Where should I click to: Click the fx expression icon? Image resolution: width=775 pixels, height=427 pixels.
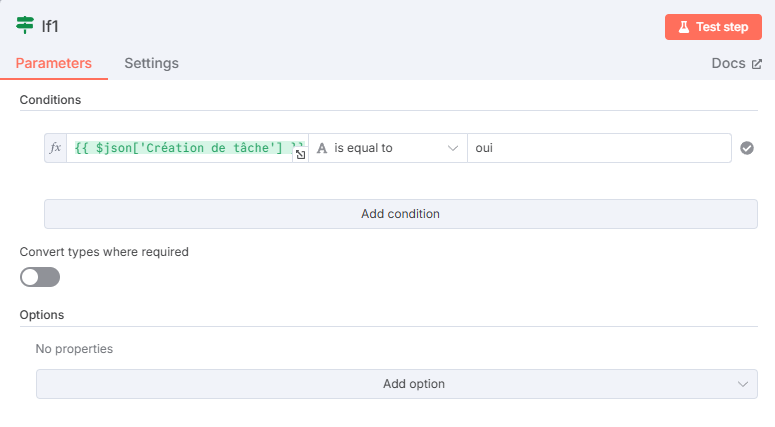[55, 148]
